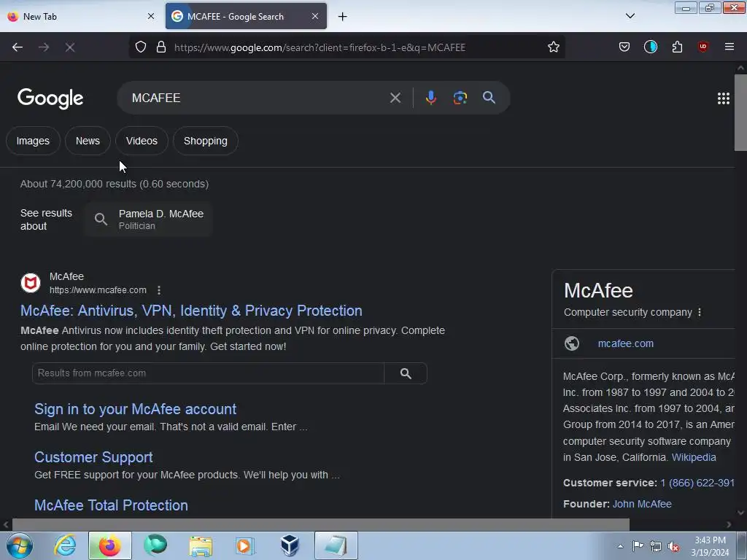Select the MCAFEE - Google Search tab
Image resolution: width=747 pixels, height=560 pixels.
[246, 16]
